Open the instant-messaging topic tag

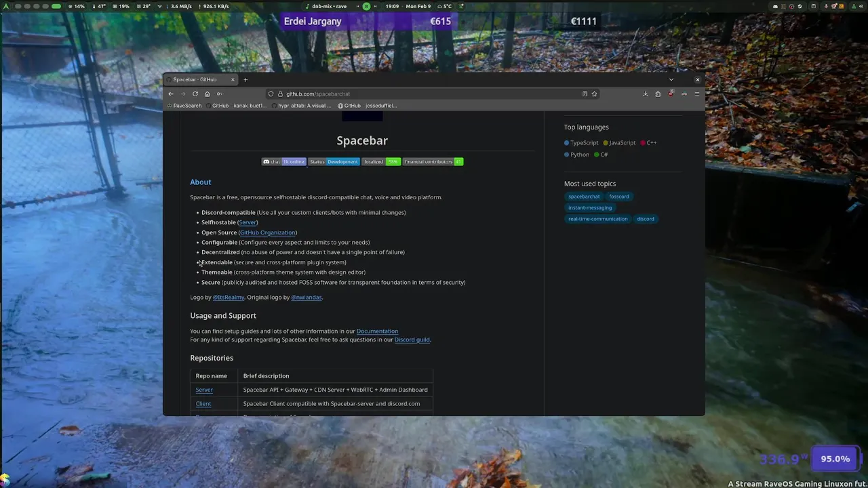pyautogui.click(x=590, y=208)
